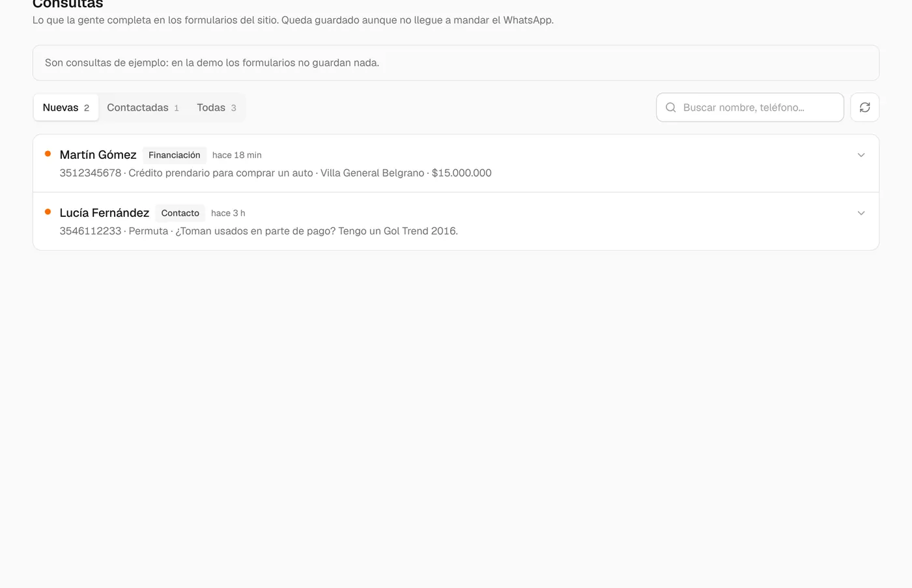Click the Contacto tag on Lucía's row

(x=180, y=213)
